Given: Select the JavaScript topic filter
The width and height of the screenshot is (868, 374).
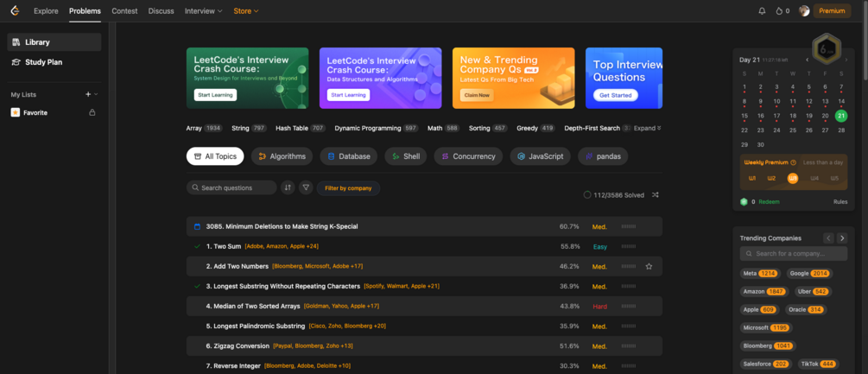Looking at the screenshot, I should pyautogui.click(x=541, y=156).
